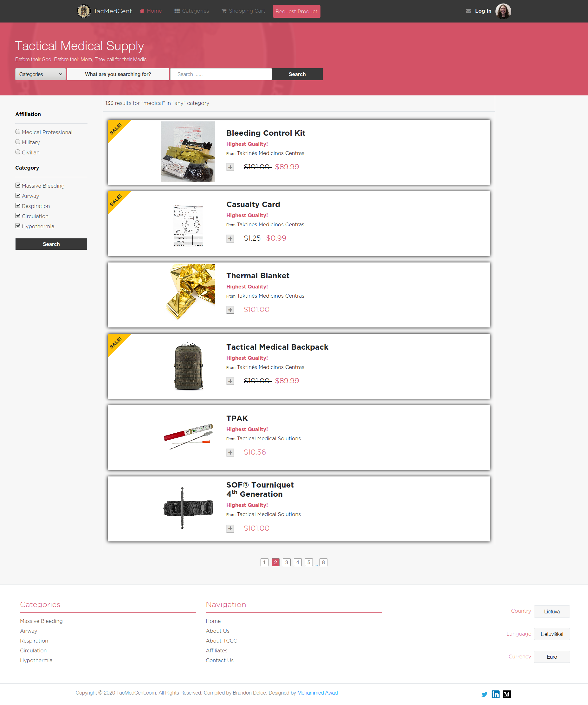Click the Search text input field
The width and height of the screenshot is (588, 705).
[x=221, y=74]
